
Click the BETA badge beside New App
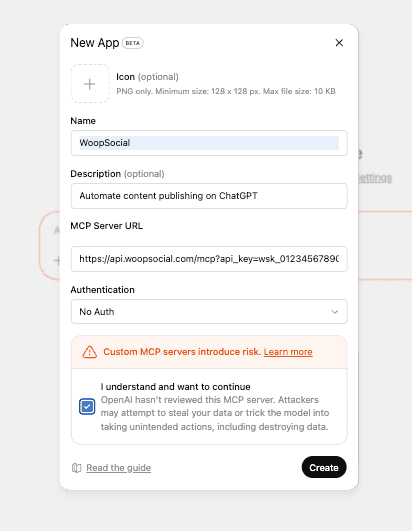132,43
